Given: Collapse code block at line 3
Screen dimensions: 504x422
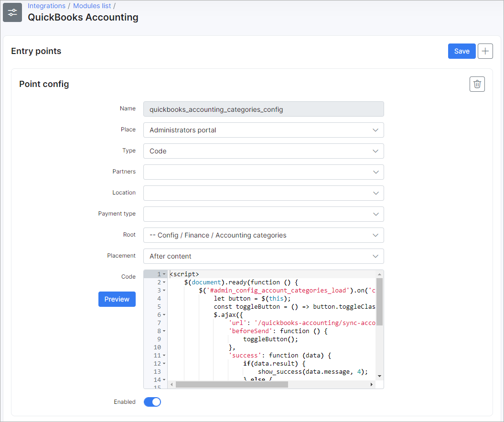Looking at the screenshot, I should [x=164, y=291].
